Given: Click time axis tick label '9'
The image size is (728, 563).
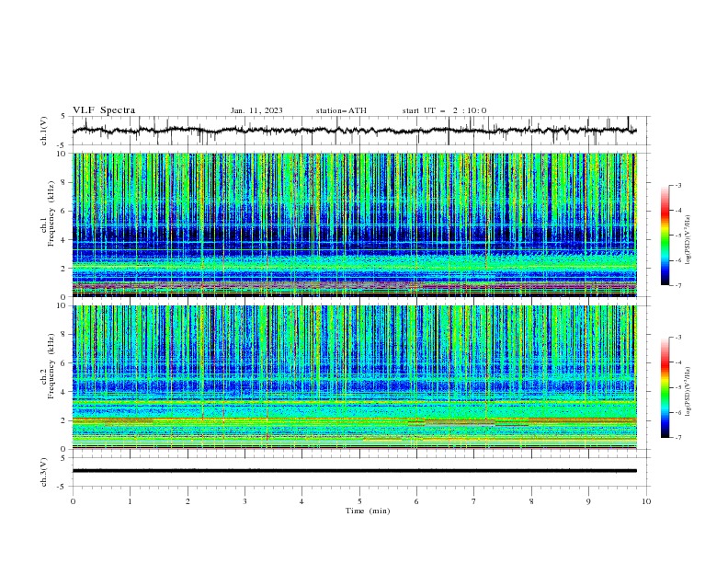Looking at the screenshot, I should (x=588, y=501).
